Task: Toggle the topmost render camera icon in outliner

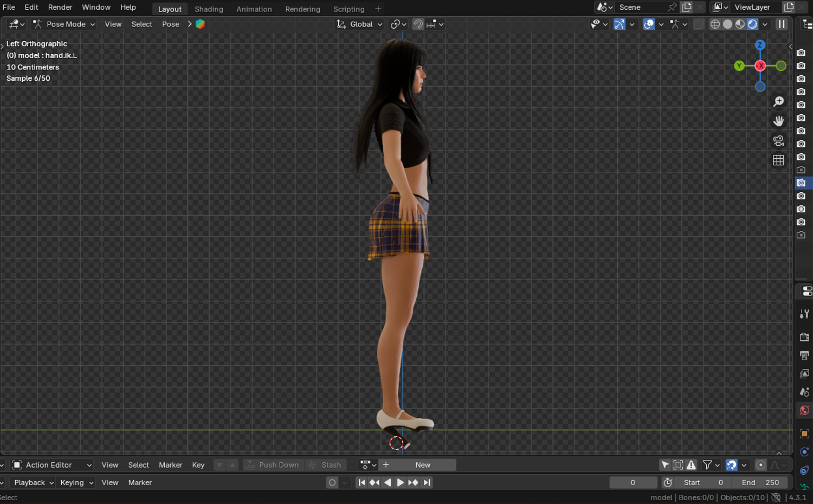Action: [x=801, y=53]
